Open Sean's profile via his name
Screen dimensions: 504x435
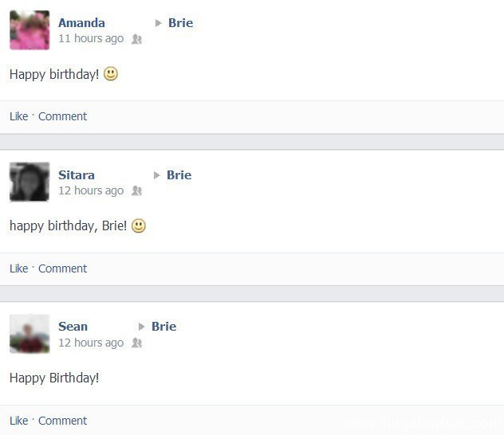[73, 326]
